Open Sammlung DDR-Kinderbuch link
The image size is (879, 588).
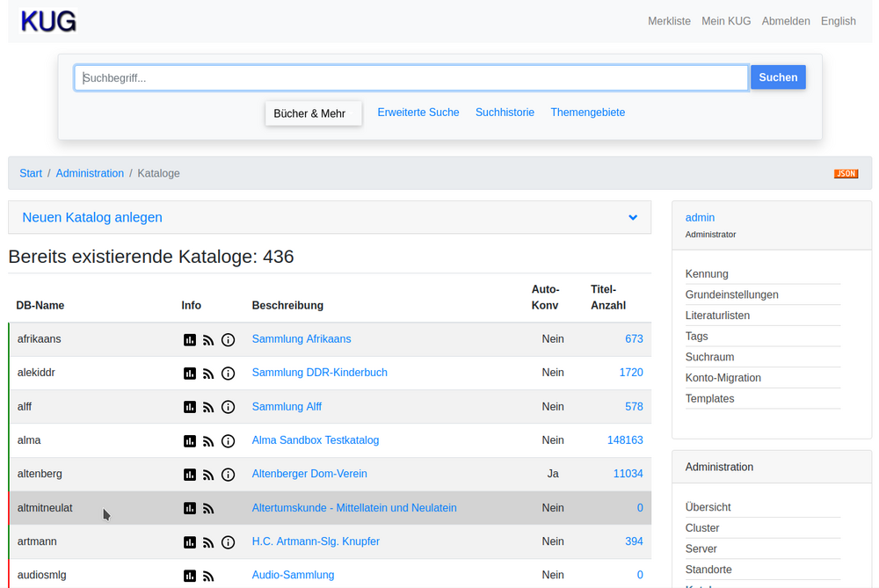click(319, 373)
